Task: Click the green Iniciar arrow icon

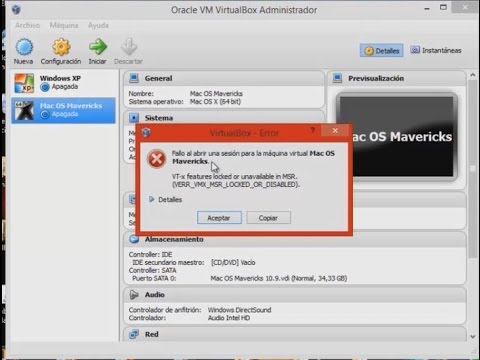Action: pyautogui.click(x=98, y=47)
